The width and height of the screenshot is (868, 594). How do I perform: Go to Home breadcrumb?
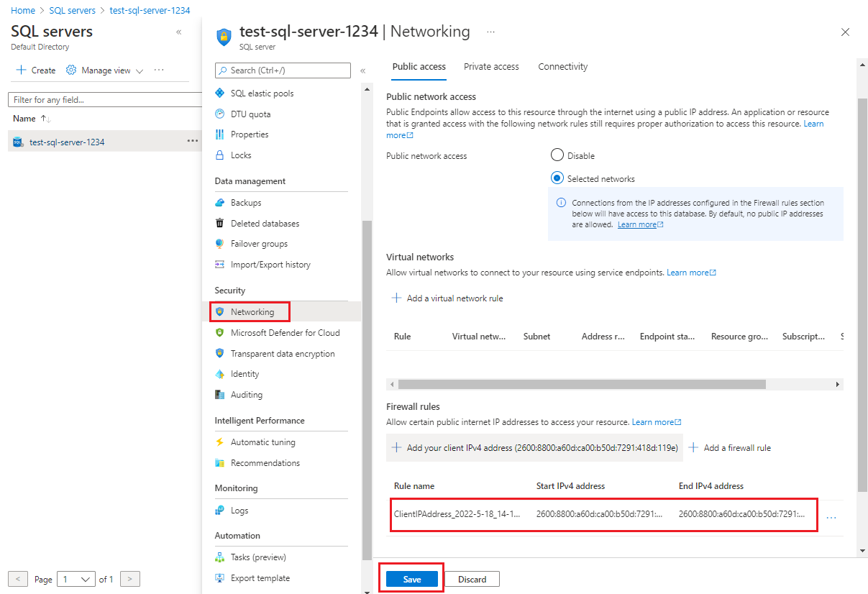point(23,11)
